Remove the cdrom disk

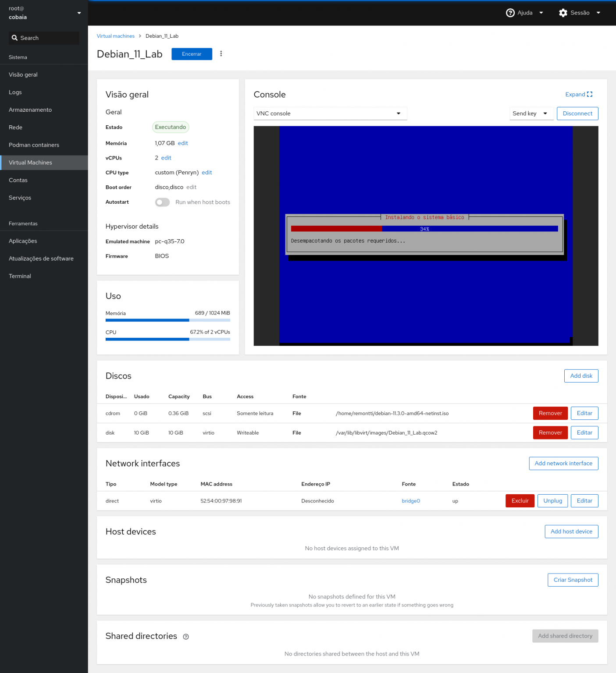550,413
